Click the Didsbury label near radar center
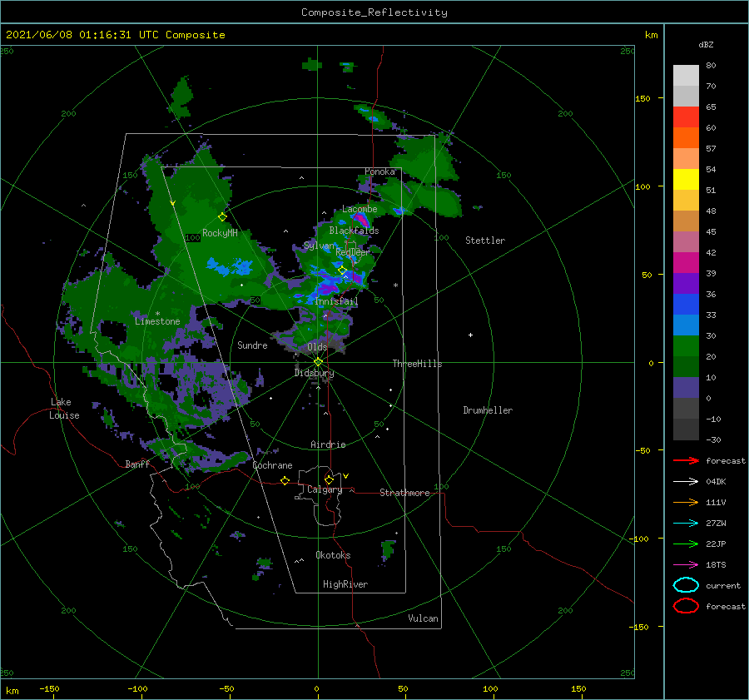 (x=314, y=373)
